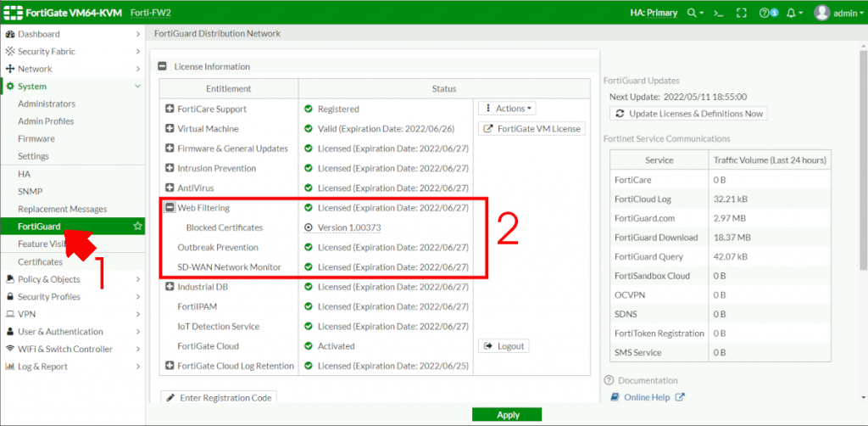Click the System gear icon in sidebar
The height and width of the screenshot is (426, 868).
9,87
